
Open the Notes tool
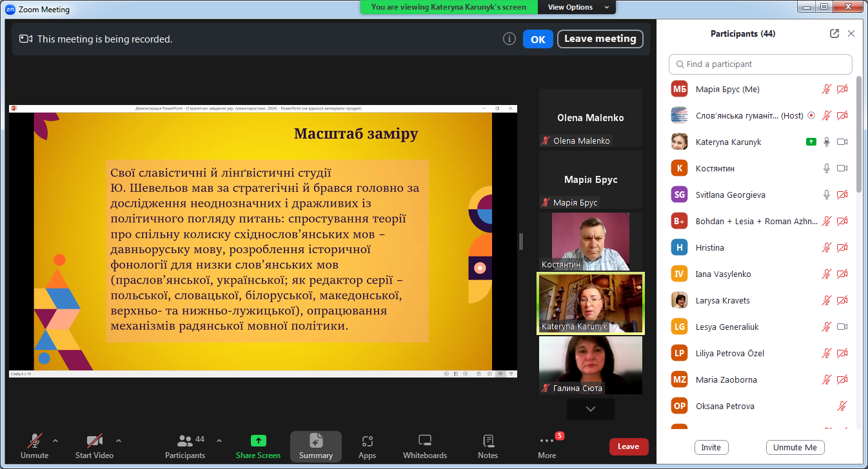click(488, 446)
